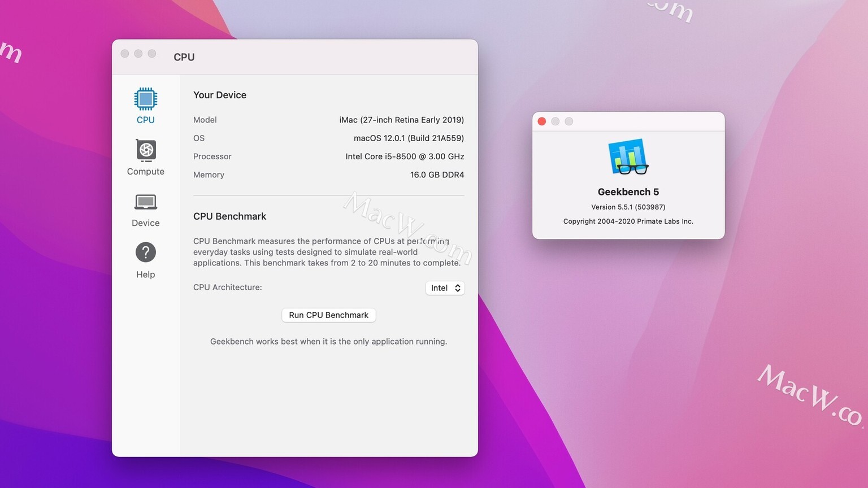Click the 'Model' label
Image resolution: width=868 pixels, height=488 pixels.
click(205, 120)
